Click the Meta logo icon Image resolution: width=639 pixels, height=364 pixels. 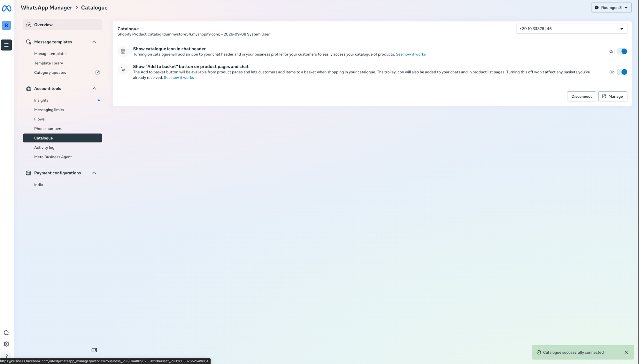point(6,8)
